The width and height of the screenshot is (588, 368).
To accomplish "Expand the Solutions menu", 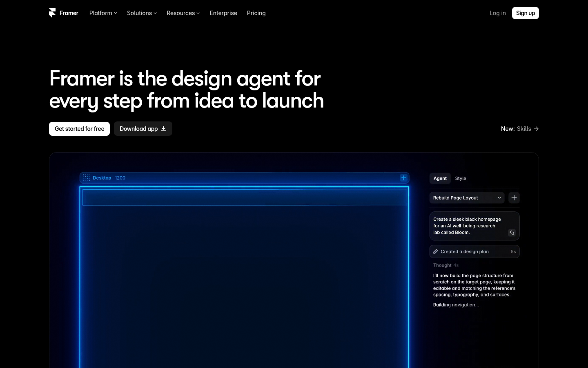I will (142, 13).
